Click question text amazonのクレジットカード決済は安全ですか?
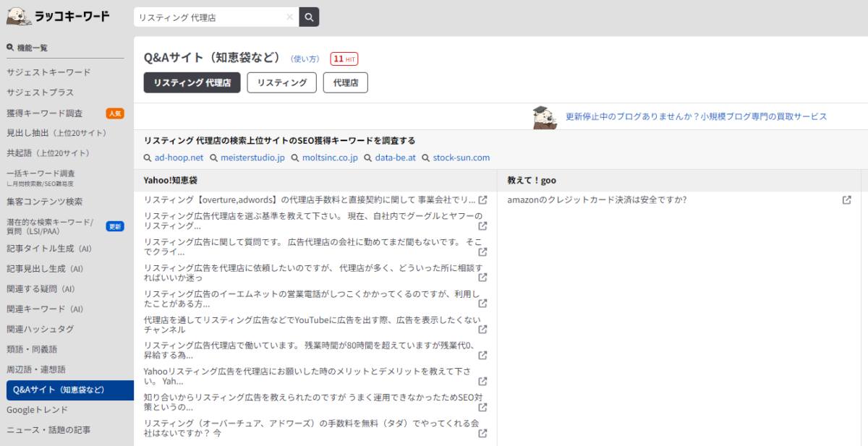The width and height of the screenshot is (868, 446). coord(597,200)
